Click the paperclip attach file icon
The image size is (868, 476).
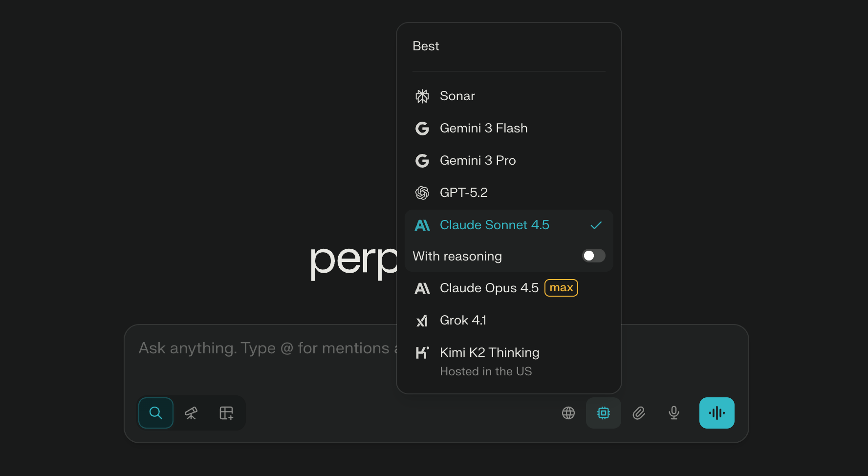[639, 413]
